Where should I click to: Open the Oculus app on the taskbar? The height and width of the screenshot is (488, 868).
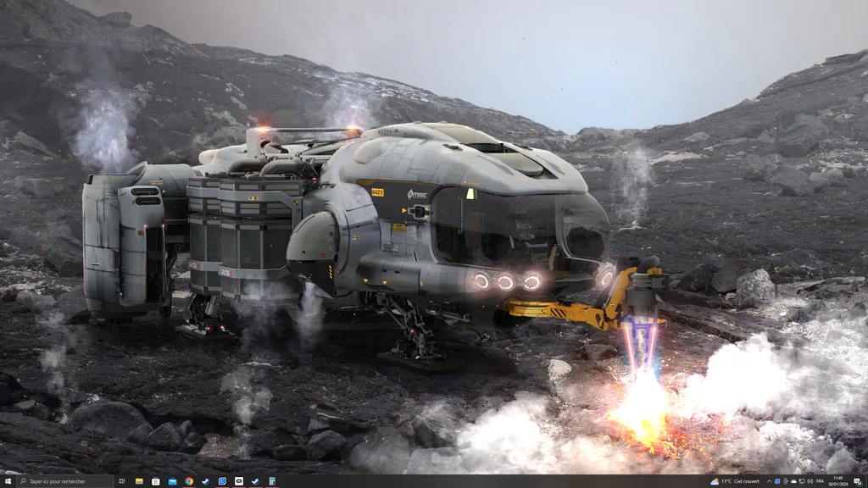(238, 481)
